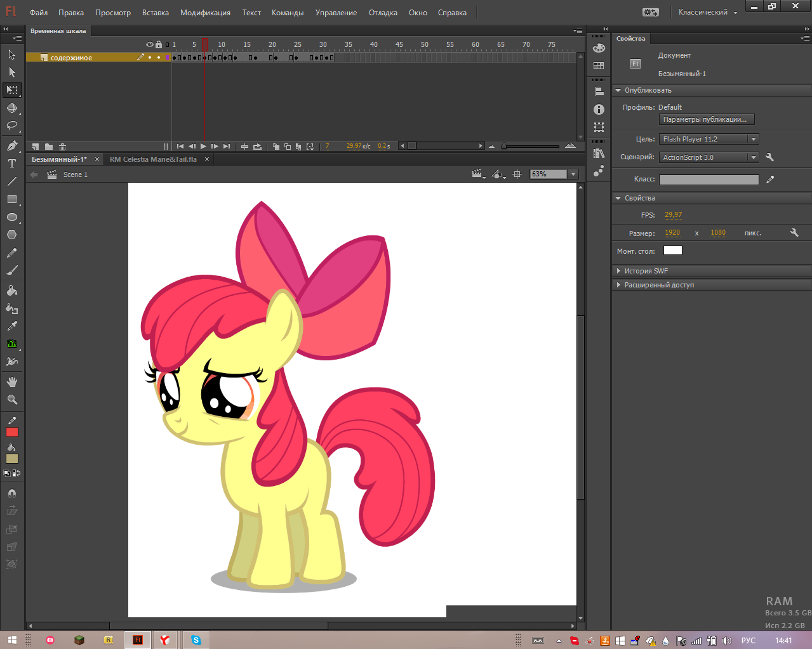Click stage height value 1080
This screenshot has width=812, height=649.
click(718, 232)
